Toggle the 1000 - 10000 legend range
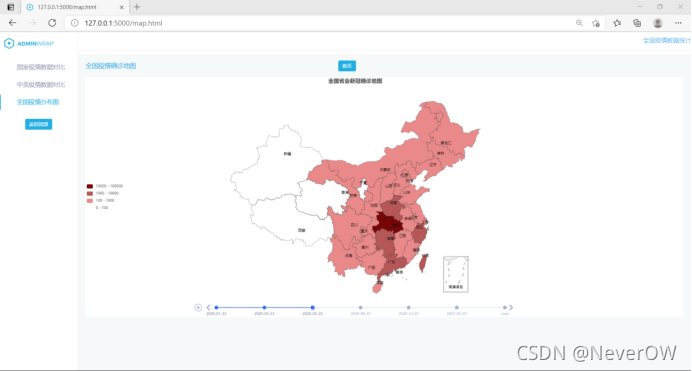This screenshot has height=371, width=692. tap(103, 193)
